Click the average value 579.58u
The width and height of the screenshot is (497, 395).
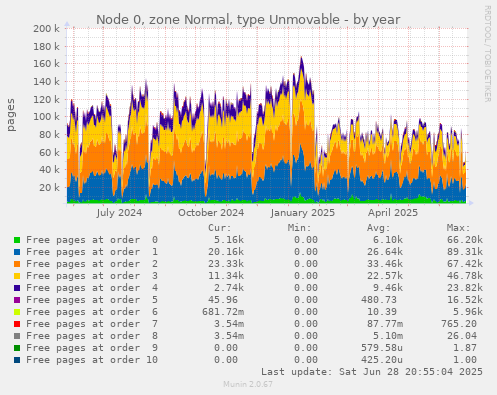[382, 348]
